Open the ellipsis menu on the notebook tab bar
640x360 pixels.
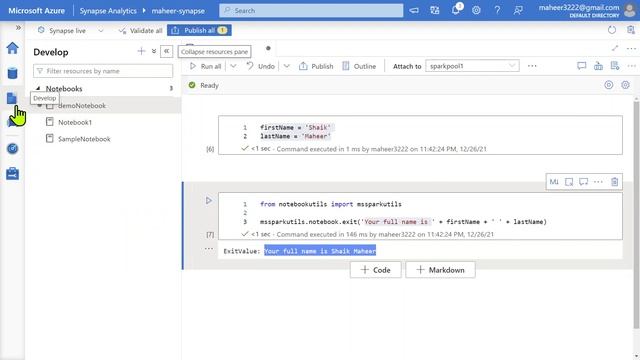pos(631,48)
